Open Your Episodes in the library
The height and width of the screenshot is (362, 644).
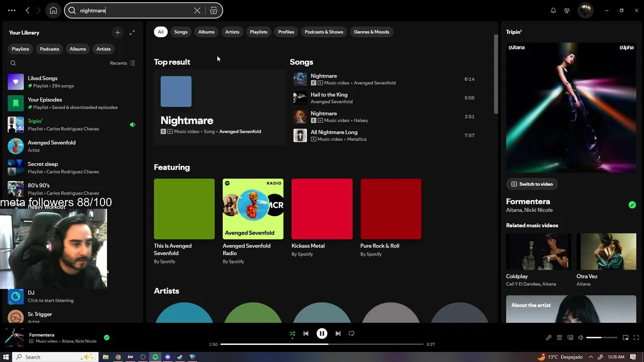[x=72, y=103]
